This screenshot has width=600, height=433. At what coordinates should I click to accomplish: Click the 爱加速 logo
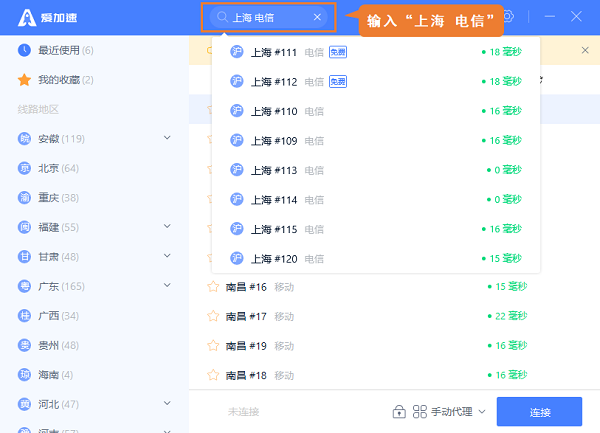tap(47, 18)
